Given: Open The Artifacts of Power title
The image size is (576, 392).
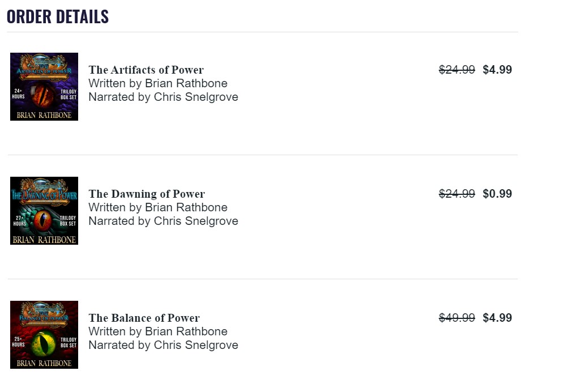Looking at the screenshot, I should tap(146, 70).
